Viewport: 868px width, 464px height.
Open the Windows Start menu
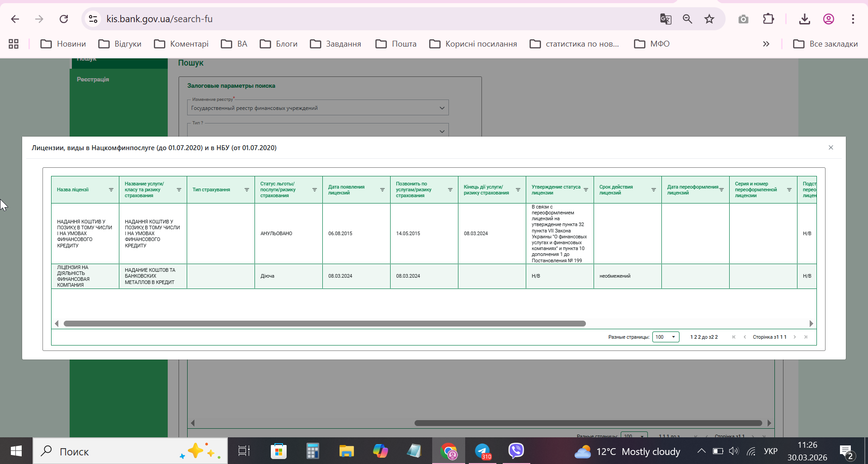tap(16, 451)
